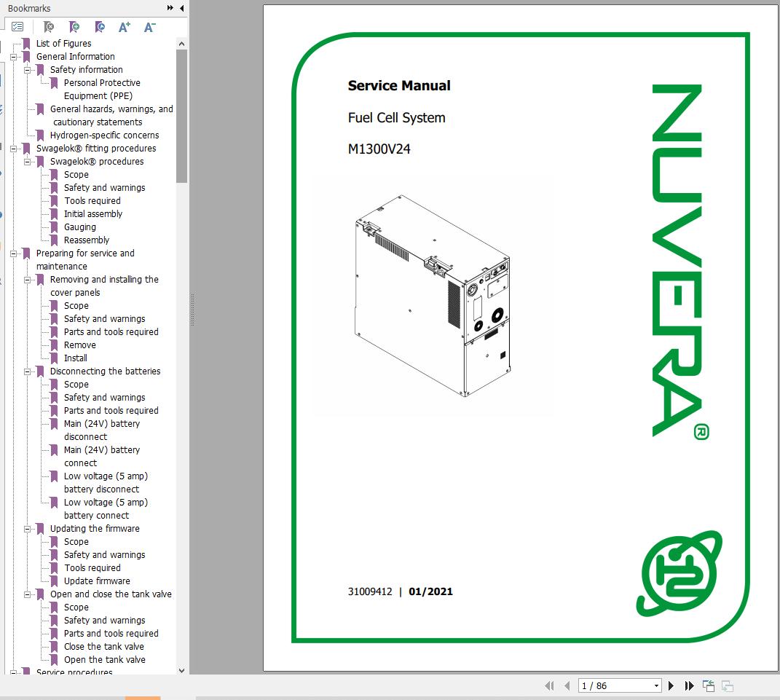This screenshot has height=700, width=780.
Task: Click the double-arrow expand panel icon
Action: [x=170, y=8]
